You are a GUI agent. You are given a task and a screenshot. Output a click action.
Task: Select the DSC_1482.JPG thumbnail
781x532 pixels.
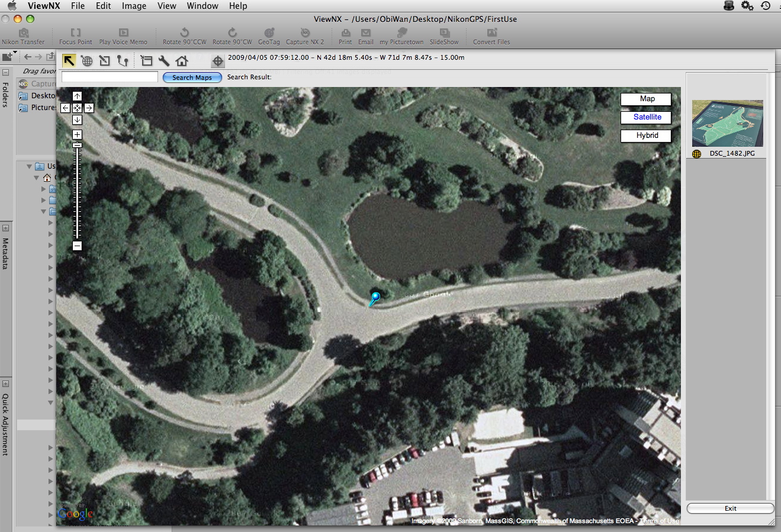pos(727,124)
